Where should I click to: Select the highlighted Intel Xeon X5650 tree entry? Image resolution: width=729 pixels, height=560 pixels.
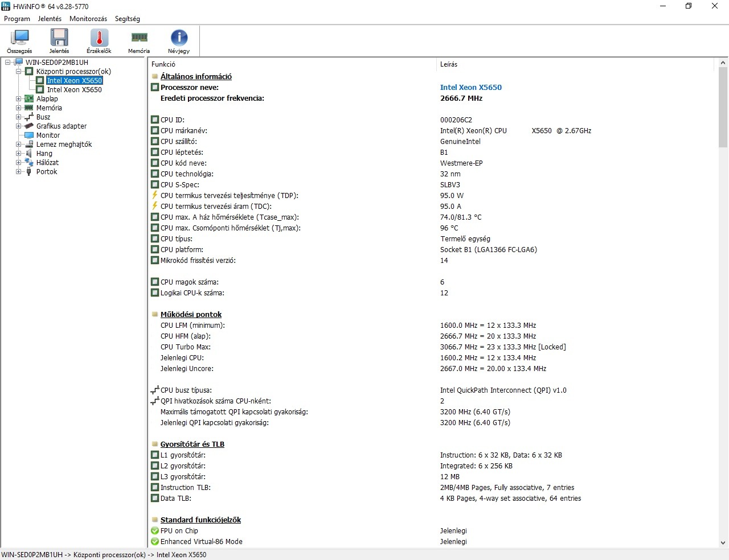(75, 80)
